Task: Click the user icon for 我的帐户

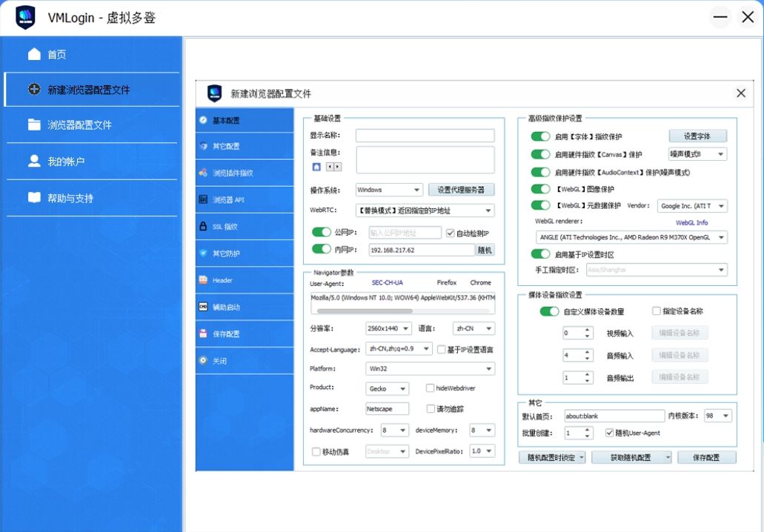Action: tap(34, 161)
